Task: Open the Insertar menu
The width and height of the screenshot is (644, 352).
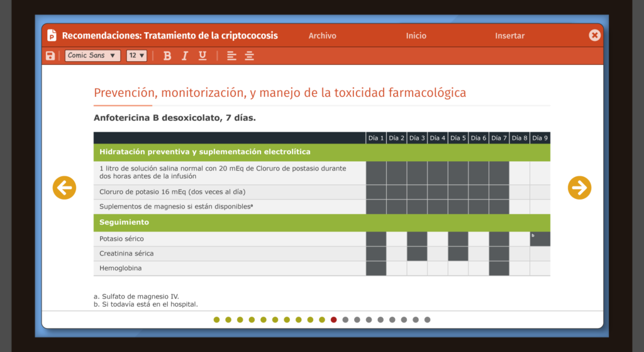Action: [x=509, y=36]
